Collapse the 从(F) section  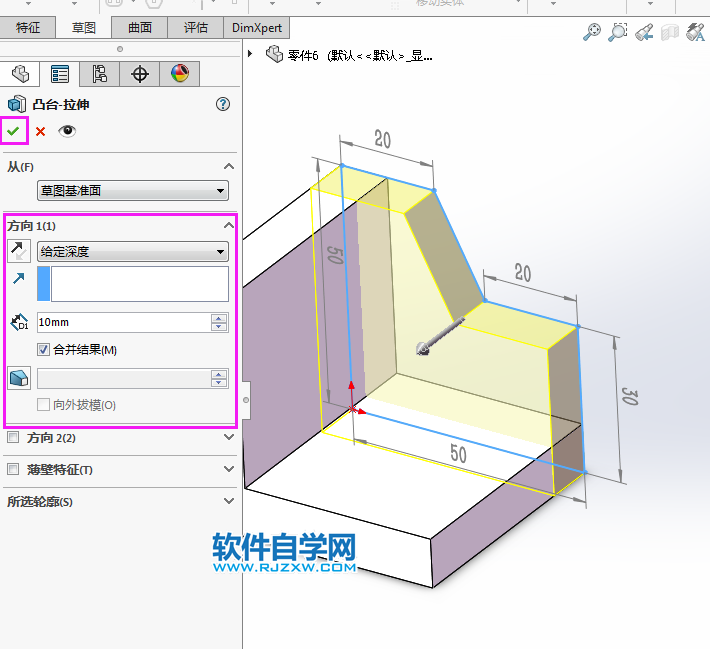(229, 166)
